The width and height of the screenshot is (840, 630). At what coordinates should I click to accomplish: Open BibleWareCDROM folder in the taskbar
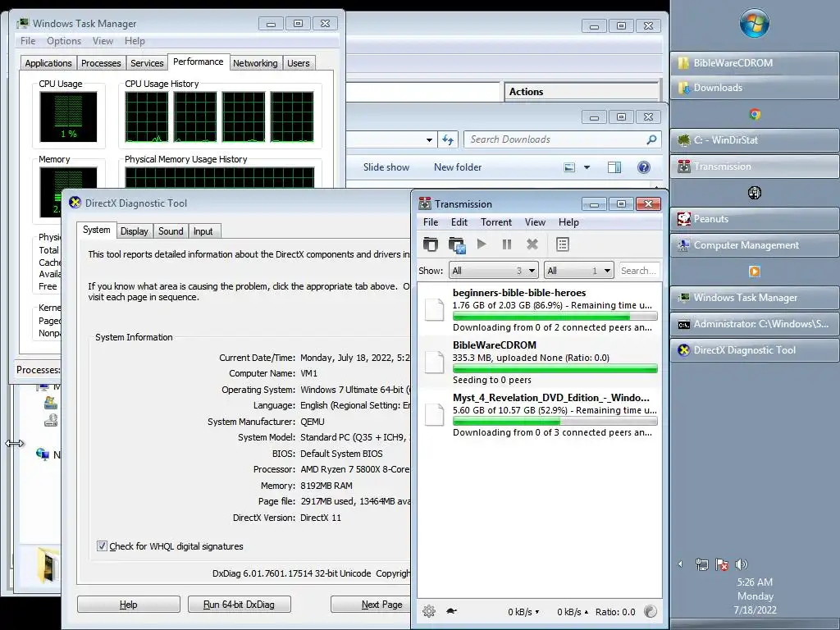[755, 62]
